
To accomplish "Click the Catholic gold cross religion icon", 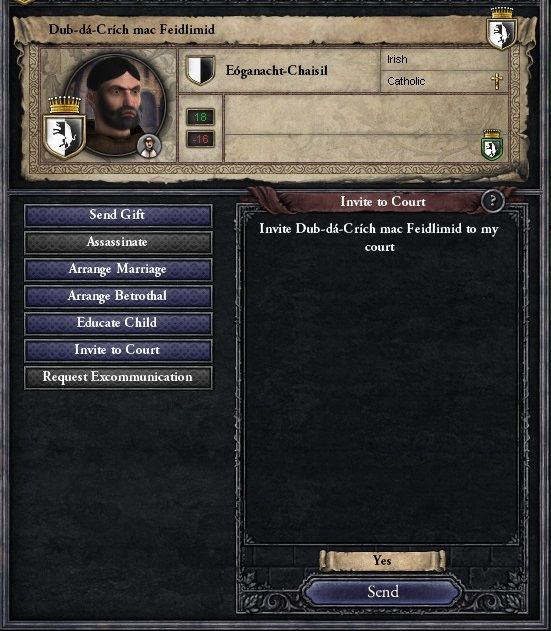I will click(497, 81).
